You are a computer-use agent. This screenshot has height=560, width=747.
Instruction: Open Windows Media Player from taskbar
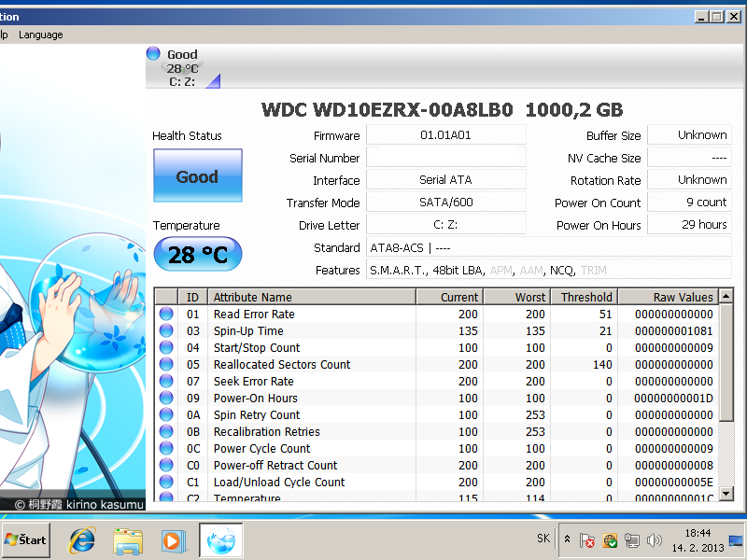174,541
